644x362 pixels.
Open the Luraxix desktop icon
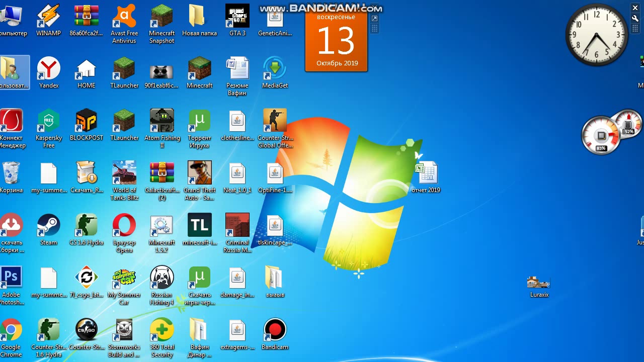click(x=539, y=286)
